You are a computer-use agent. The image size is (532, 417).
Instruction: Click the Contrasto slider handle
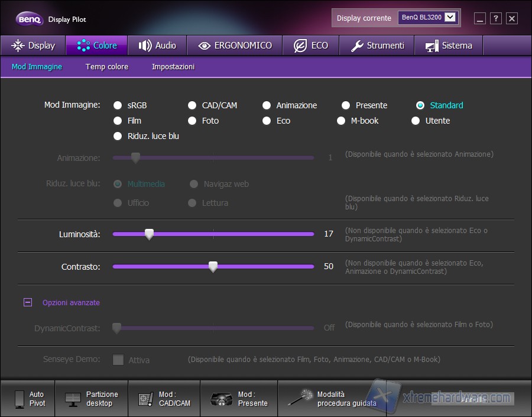(x=213, y=267)
